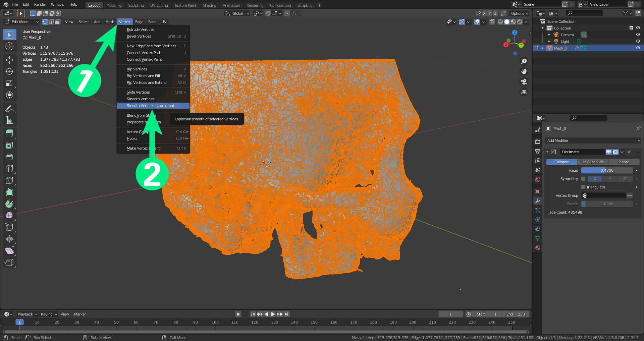Click the End frame field

click(x=516, y=314)
